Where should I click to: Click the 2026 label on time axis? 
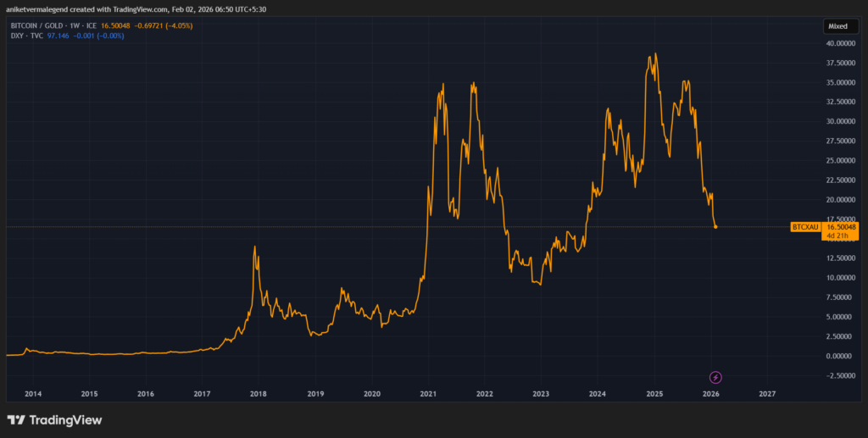[711, 394]
